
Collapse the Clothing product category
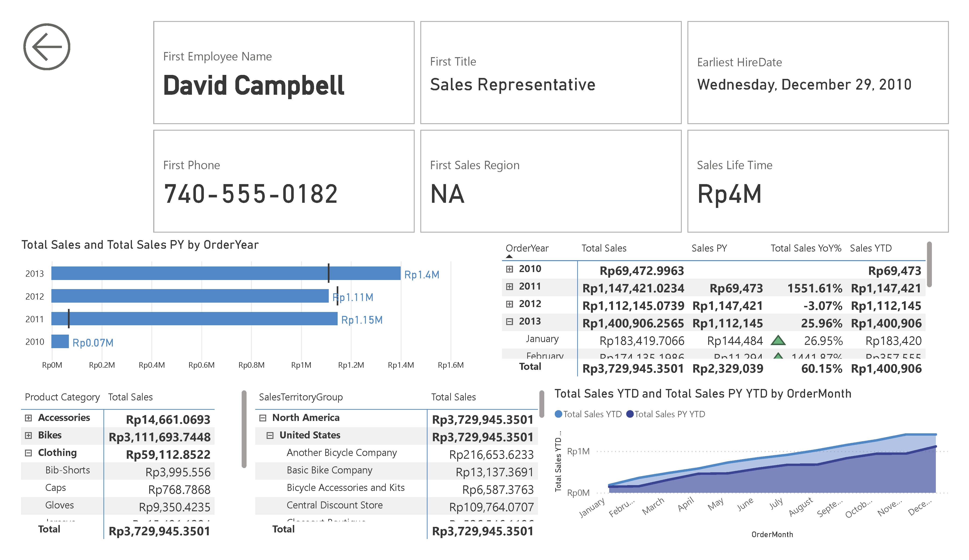(x=28, y=453)
